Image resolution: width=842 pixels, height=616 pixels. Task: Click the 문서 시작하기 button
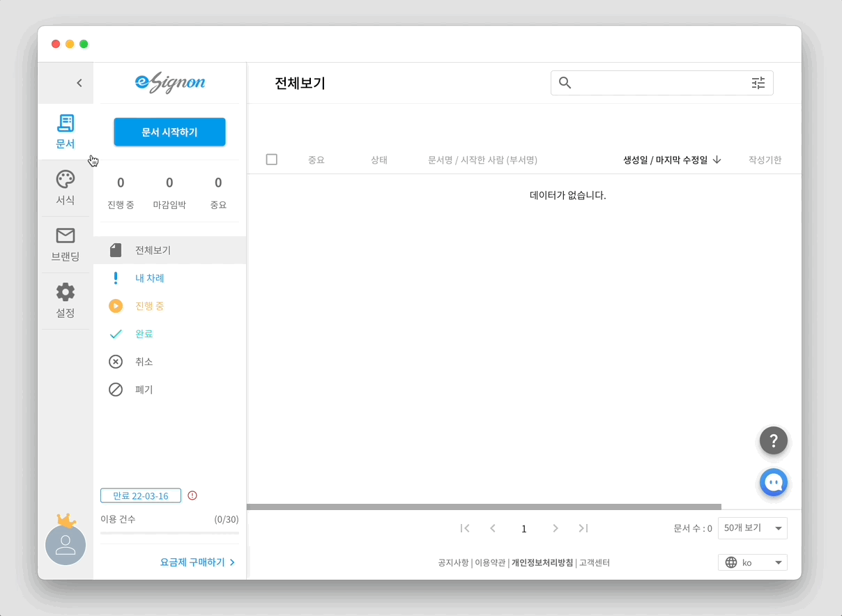click(x=169, y=132)
